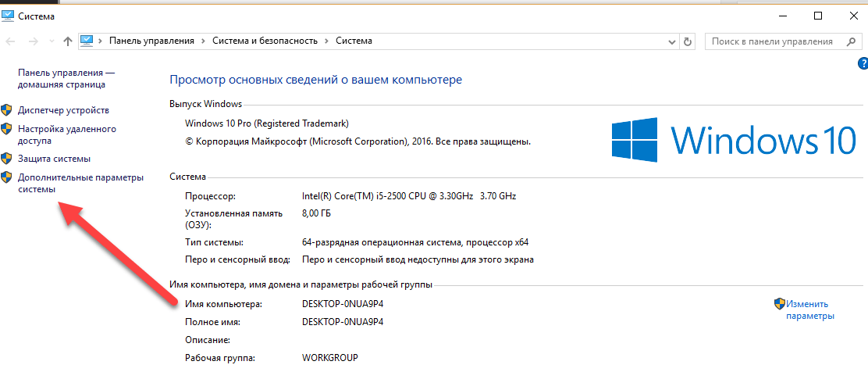Open the blue Help question-mark icon
The height and width of the screenshot is (372, 868).
(863, 63)
